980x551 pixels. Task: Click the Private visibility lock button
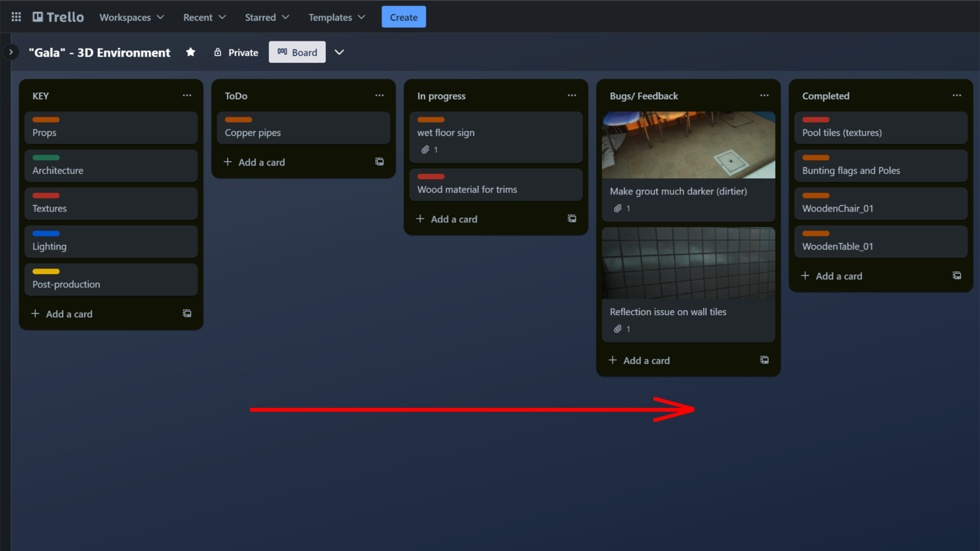tap(236, 52)
